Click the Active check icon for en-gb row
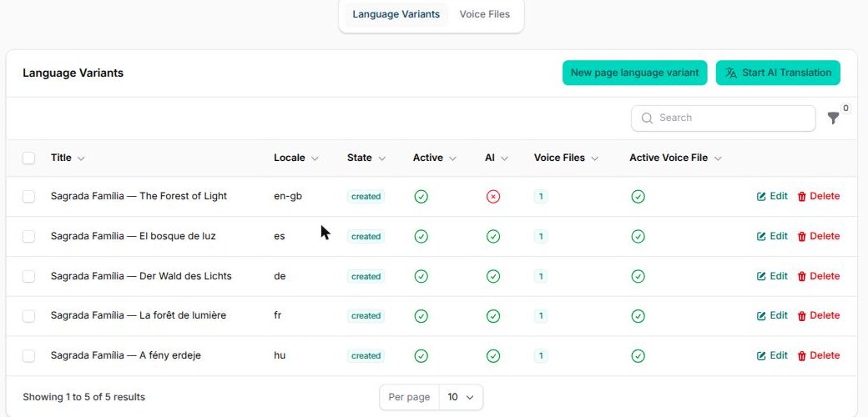The height and width of the screenshot is (417, 868). click(421, 196)
